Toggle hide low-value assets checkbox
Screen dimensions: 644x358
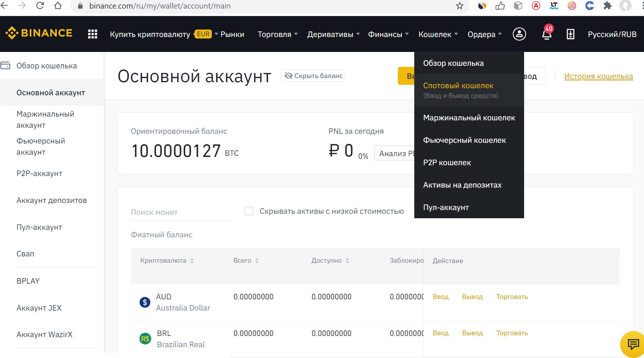(x=249, y=211)
